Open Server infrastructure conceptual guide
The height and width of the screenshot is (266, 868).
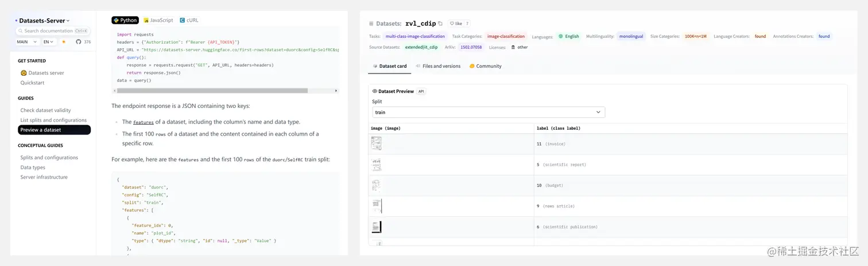click(x=44, y=177)
